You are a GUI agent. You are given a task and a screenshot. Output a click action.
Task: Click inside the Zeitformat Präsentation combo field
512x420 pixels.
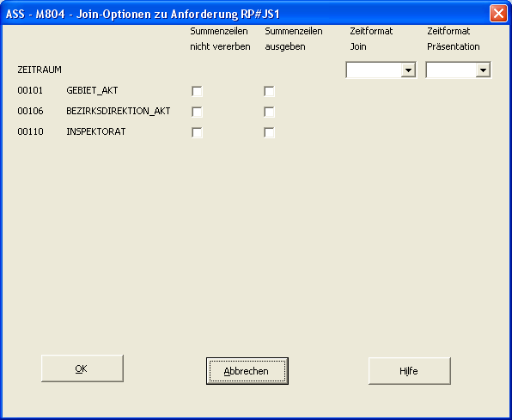(452, 70)
